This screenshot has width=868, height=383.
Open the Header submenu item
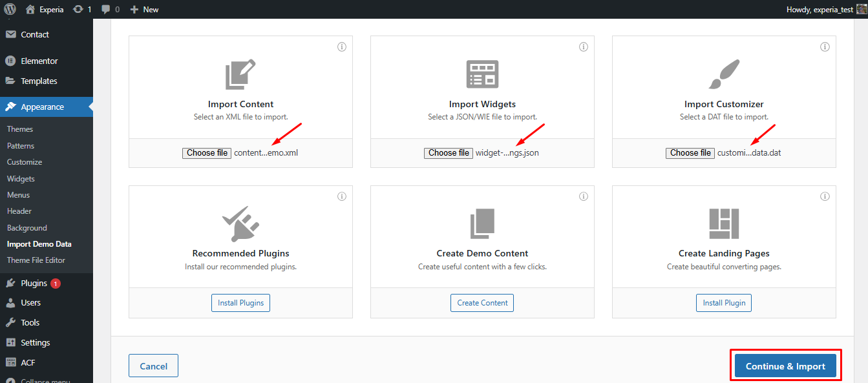[x=19, y=211]
